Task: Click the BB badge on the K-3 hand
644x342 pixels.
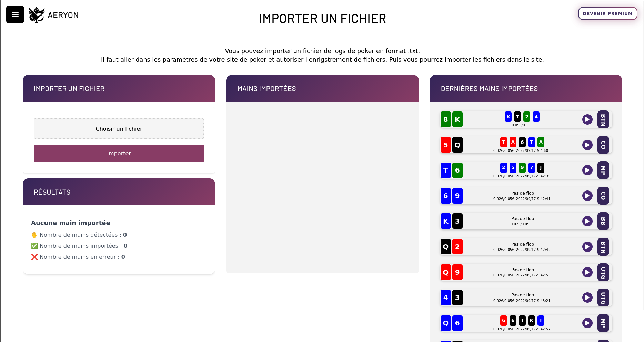Action: [x=603, y=221]
